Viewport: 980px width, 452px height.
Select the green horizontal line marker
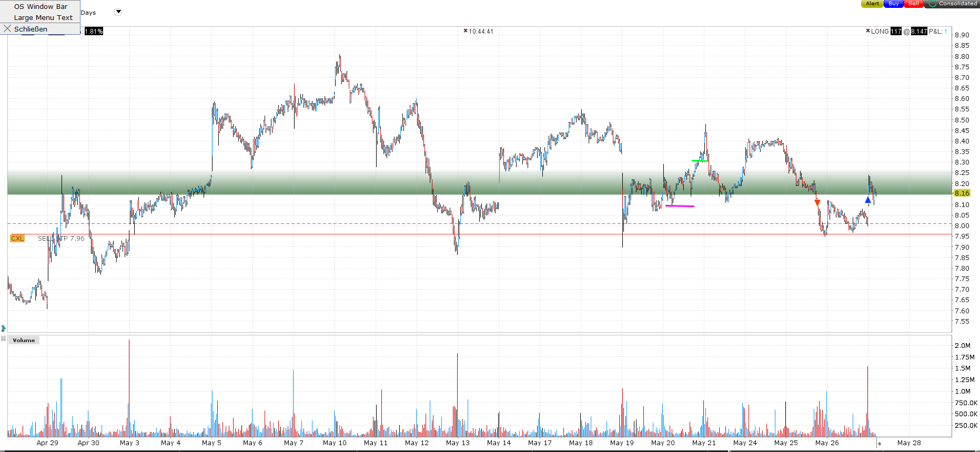pos(699,161)
